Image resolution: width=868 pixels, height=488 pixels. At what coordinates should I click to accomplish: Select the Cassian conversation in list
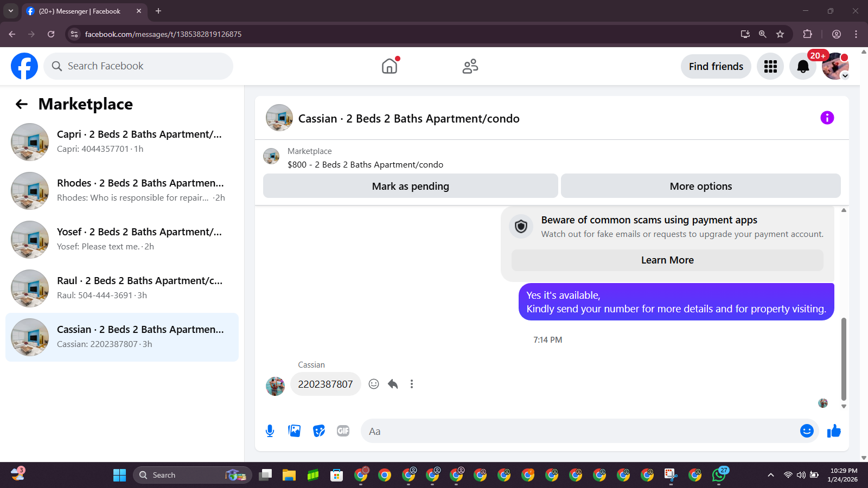[x=122, y=337]
